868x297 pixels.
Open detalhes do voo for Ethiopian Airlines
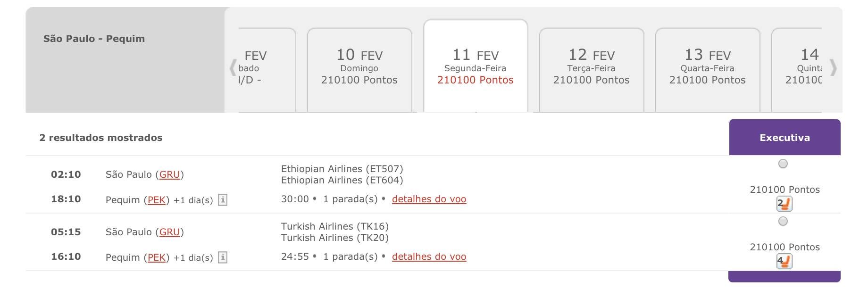pyautogui.click(x=429, y=199)
